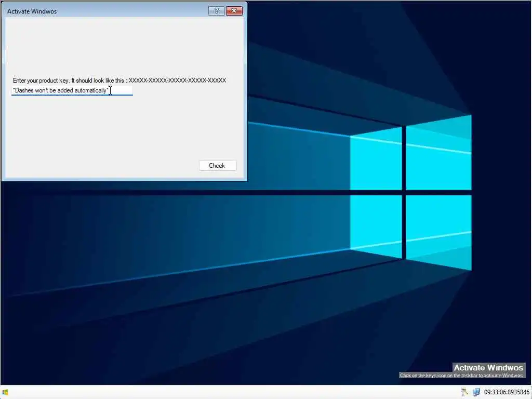Focus the product key input field
The image size is (532, 399).
pyautogui.click(x=72, y=90)
